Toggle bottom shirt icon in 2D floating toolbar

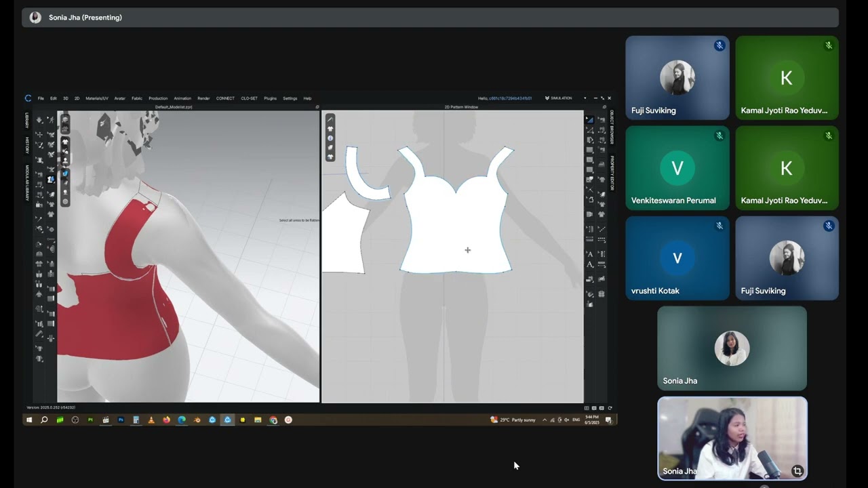tap(330, 157)
